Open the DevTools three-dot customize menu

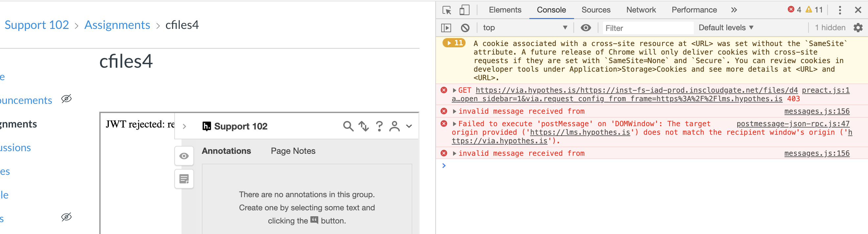tap(840, 10)
